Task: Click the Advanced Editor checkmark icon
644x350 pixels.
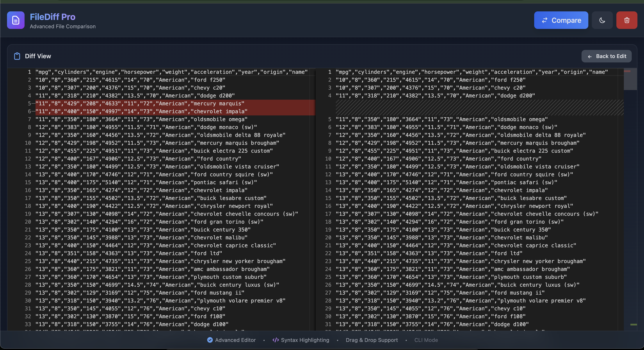Action: click(210, 340)
